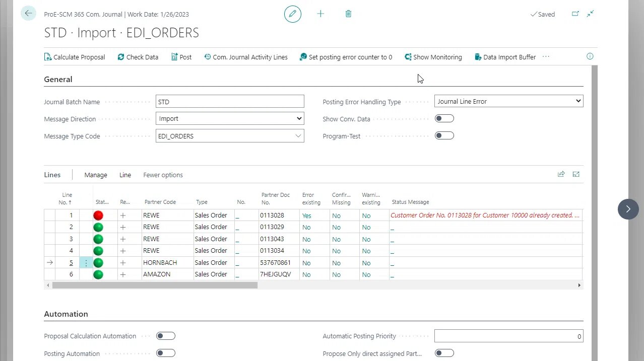Expand the Message Type Code dropdown
Viewport: 644px width, 361px height.
point(298,136)
